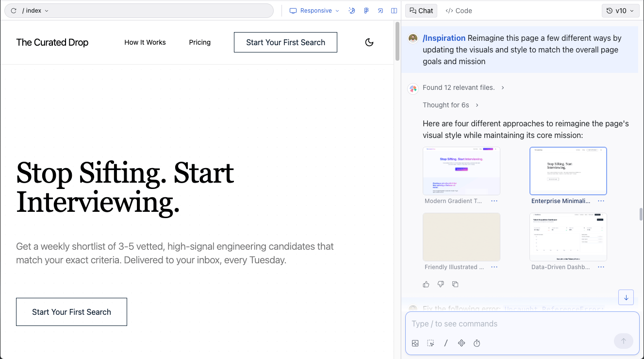This screenshot has width=644, height=359.
Task: Copy the response with copy icon
Action: (x=455, y=284)
